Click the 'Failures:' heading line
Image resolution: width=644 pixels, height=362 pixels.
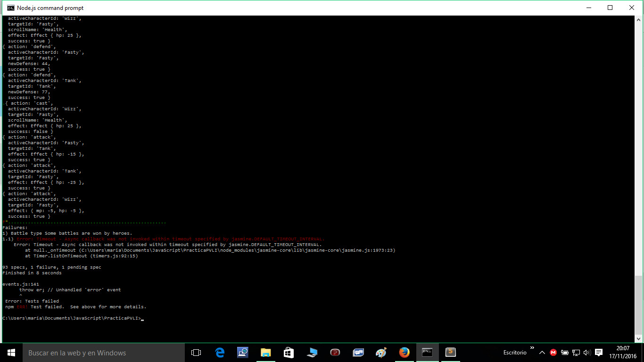(x=15, y=228)
